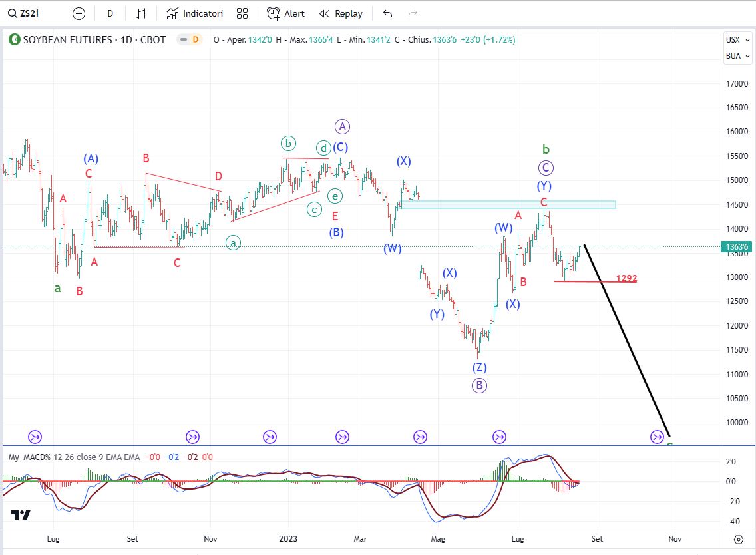Open the chart bar style selector
The height and width of the screenshot is (555, 756).
[141, 13]
